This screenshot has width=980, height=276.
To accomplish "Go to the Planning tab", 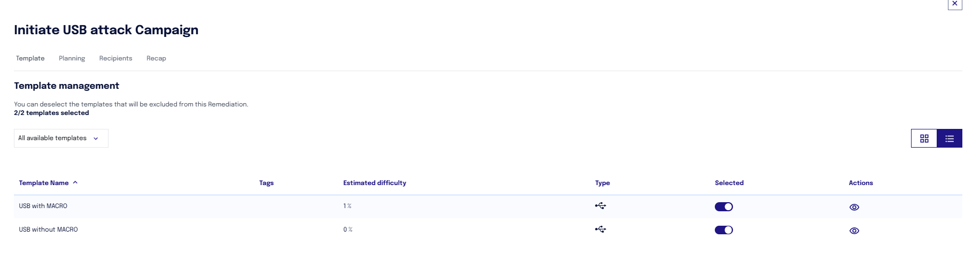I will (x=72, y=58).
